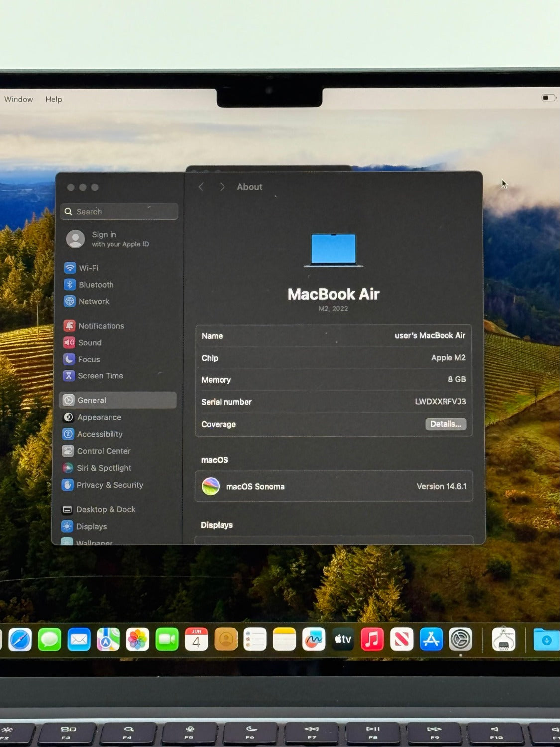Screen dimensions: 560x747
Task: Click the Apple M2 chip value
Action: tap(448, 358)
